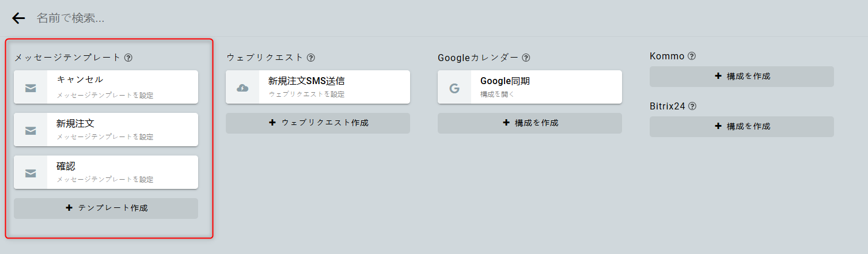This screenshot has height=254, width=868.
Task: Click the back arrow icon
Action: pos(18,18)
